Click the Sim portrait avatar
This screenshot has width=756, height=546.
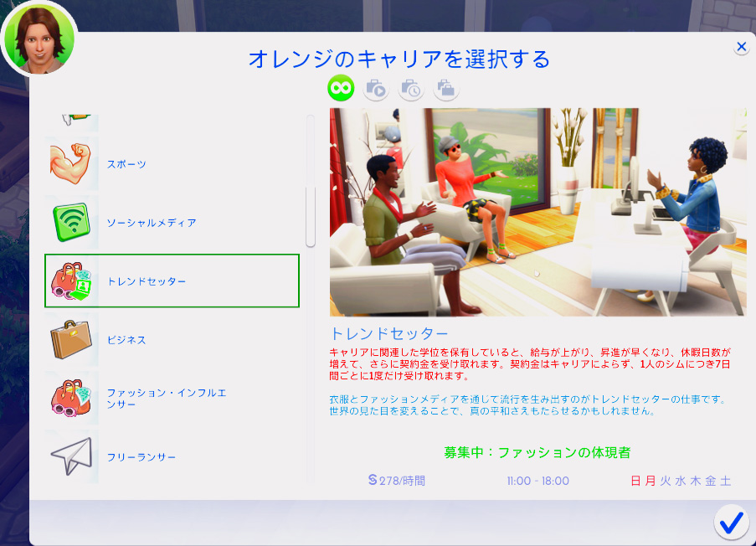point(39,38)
